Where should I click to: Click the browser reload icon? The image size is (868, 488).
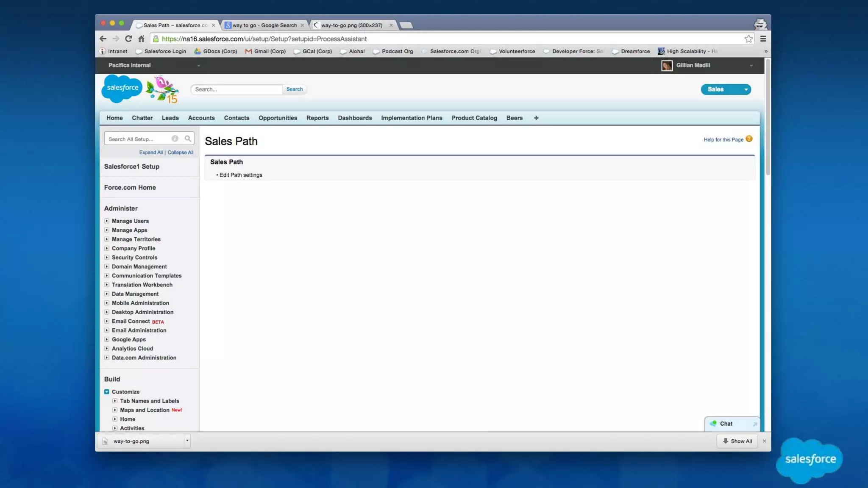[x=128, y=39]
